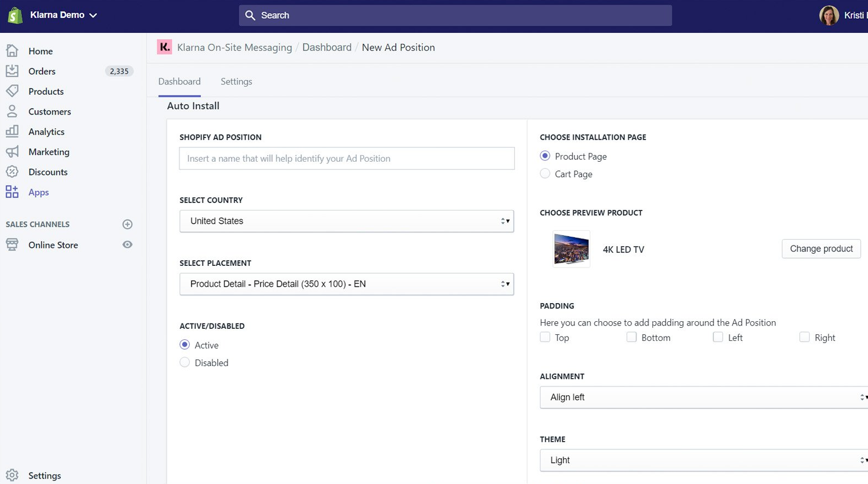Enable Left padding checkbox

(718, 337)
